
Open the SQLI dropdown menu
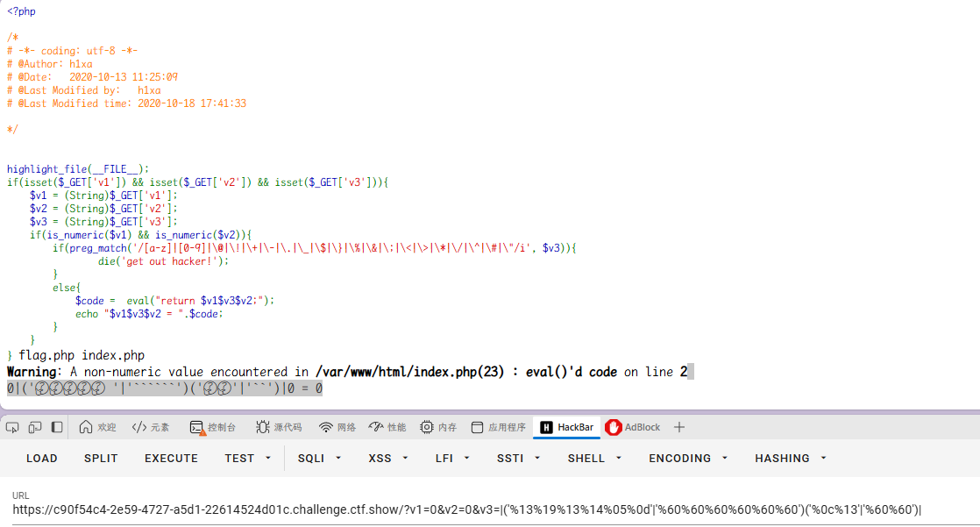pos(319,459)
